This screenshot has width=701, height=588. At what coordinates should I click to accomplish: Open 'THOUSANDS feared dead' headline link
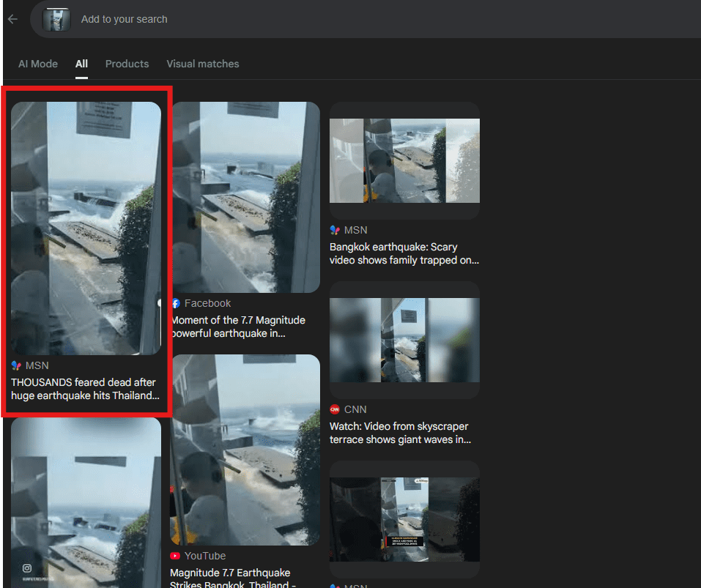[x=85, y=388]
